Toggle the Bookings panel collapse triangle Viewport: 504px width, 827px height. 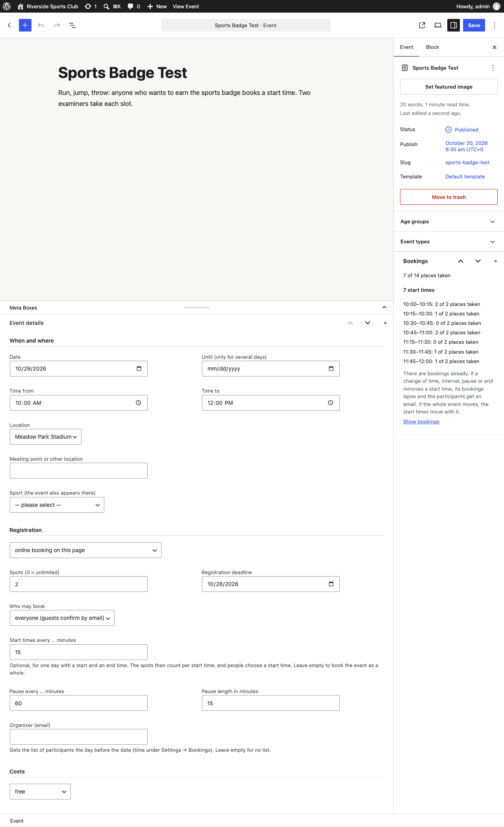point(495,261)
